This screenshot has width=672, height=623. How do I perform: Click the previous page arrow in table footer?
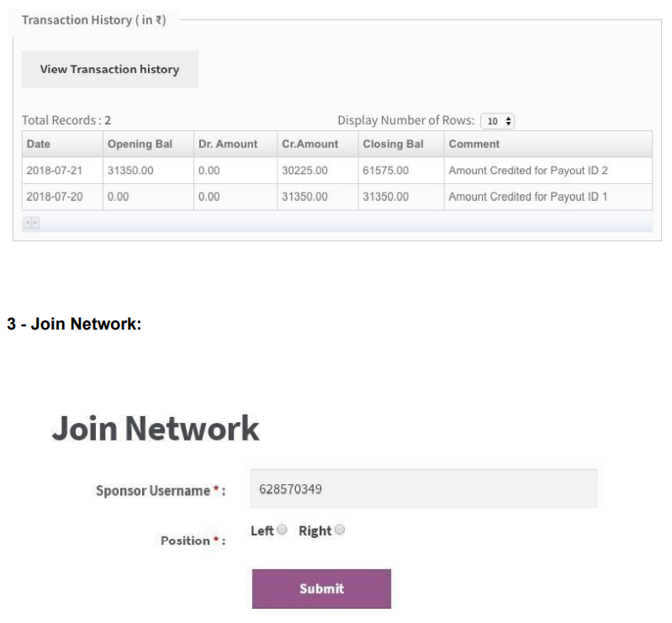(x=28, y=223)
